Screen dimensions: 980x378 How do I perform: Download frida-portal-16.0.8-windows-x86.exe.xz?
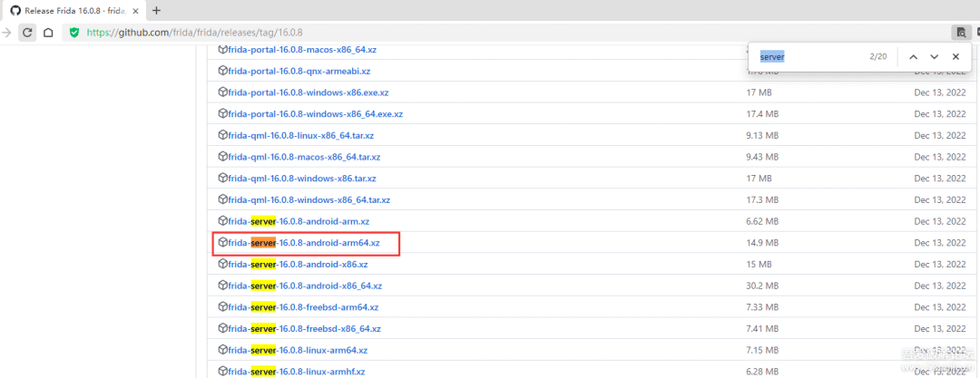pos(309,92)
